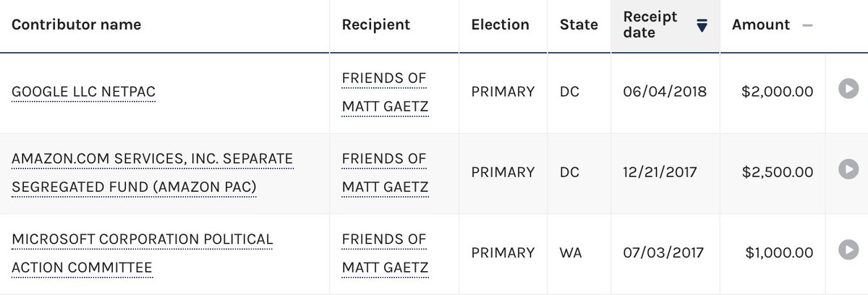Expand details arrow for Google LLC NETPAC row
Viewport: 868px width, 295px height.
[848, 90]
